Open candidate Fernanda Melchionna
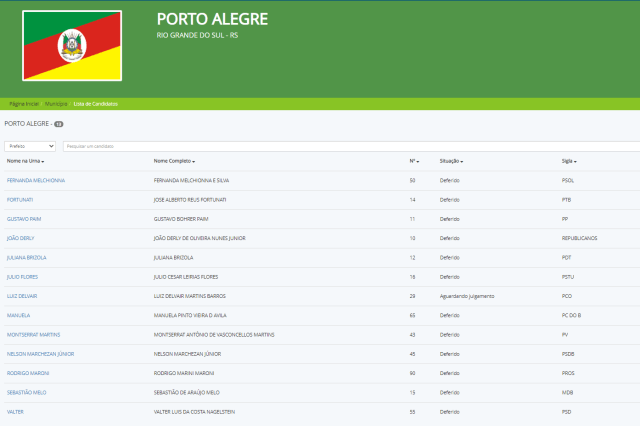Viewport: 640px width, 426px height. pos(36,180)
